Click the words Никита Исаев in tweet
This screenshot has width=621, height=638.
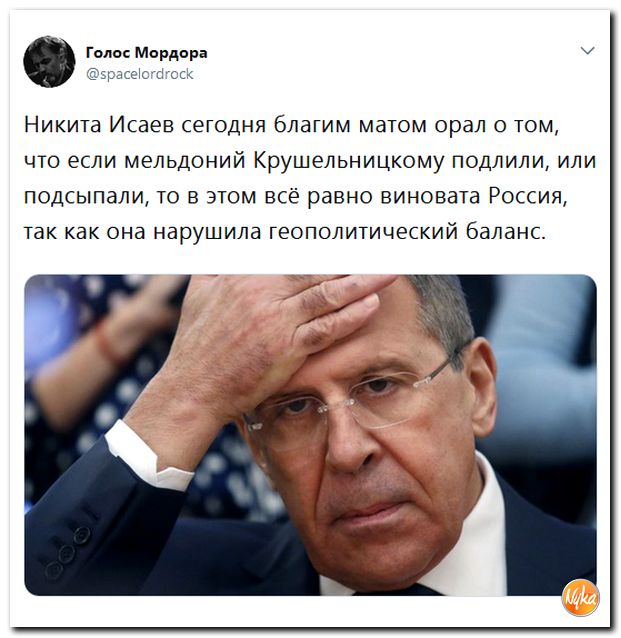click(x=98, y=125)
